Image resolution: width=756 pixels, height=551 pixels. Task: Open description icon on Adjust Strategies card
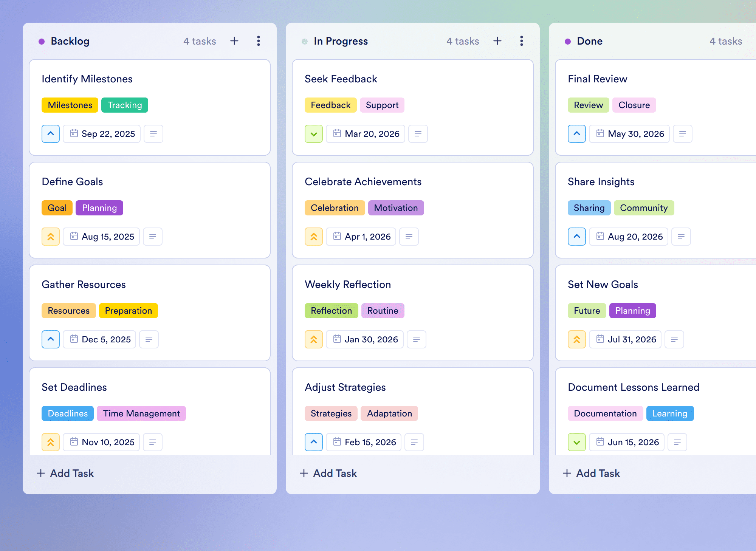414,442
